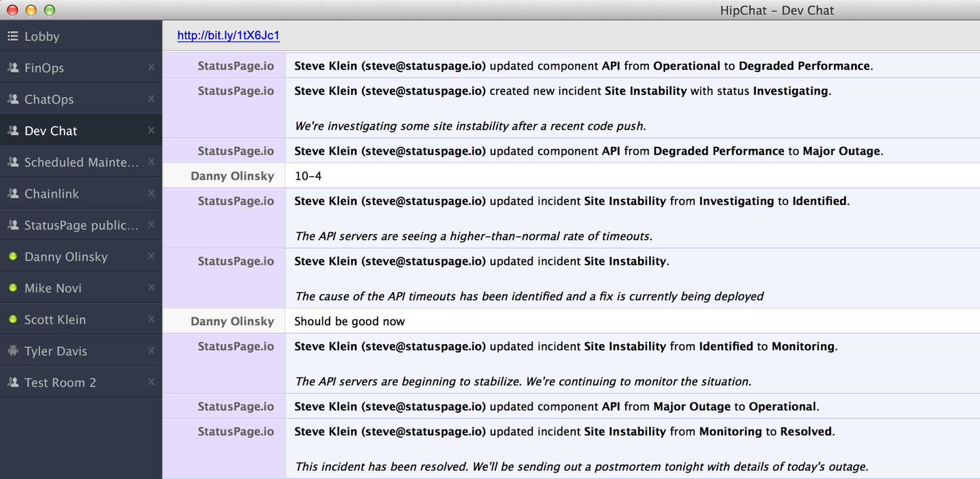This screenshot has width=980, height=479.
Task: Click message updating incident from Monitoring to Resolved
Action: (x=565, y=432)
